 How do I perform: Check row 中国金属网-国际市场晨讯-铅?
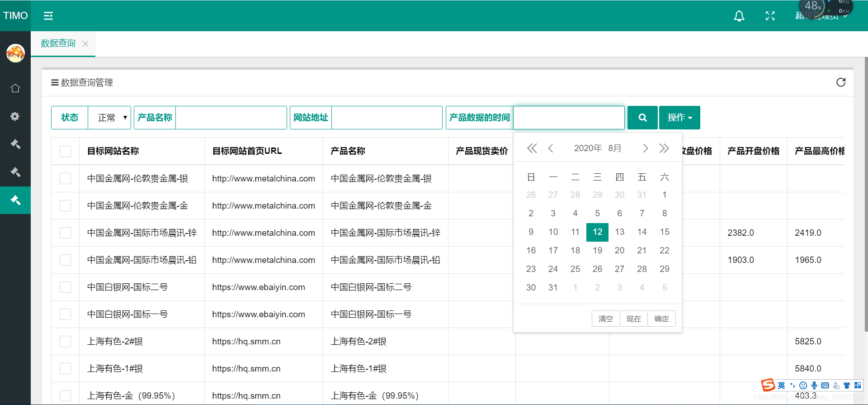(66, 260)
